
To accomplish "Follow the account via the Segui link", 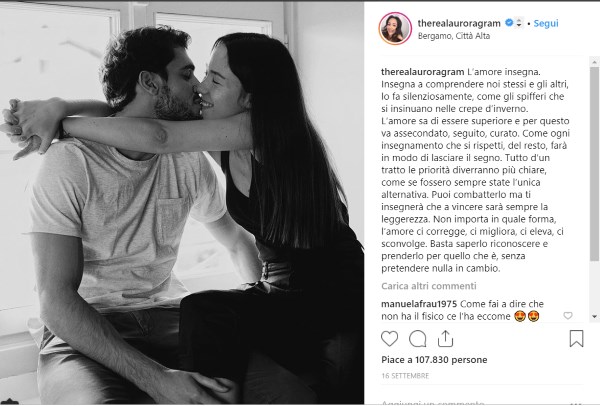I will pyautogui.click(x=546, y=23).
